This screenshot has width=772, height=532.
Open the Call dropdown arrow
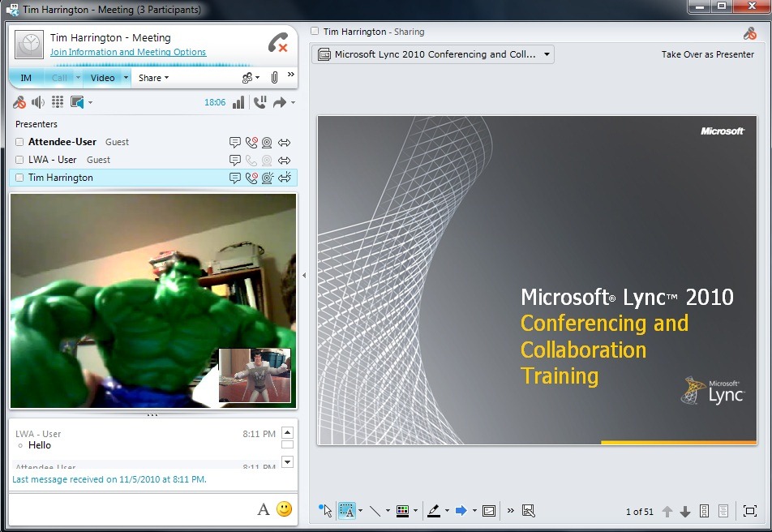tap(78, 77)
